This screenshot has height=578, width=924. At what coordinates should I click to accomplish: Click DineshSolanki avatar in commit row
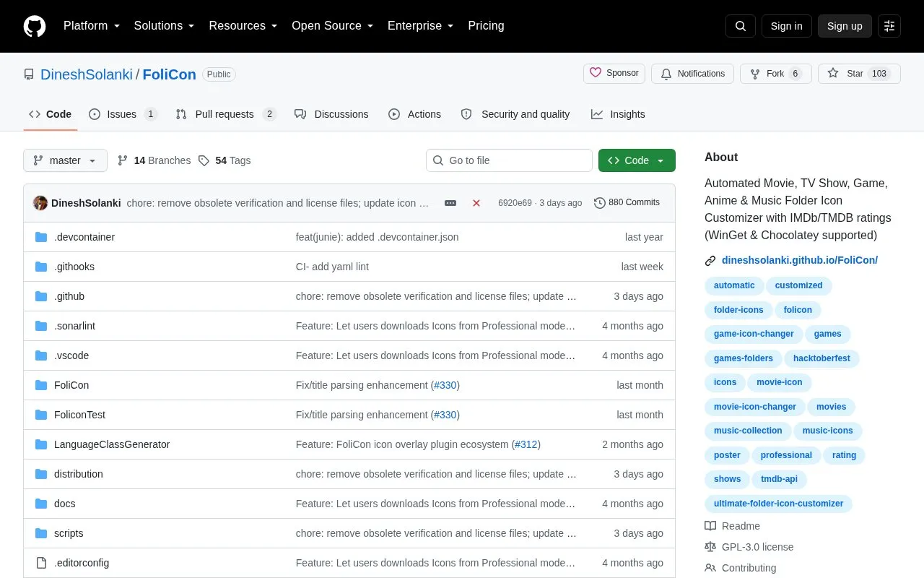(x=40, y=203)
